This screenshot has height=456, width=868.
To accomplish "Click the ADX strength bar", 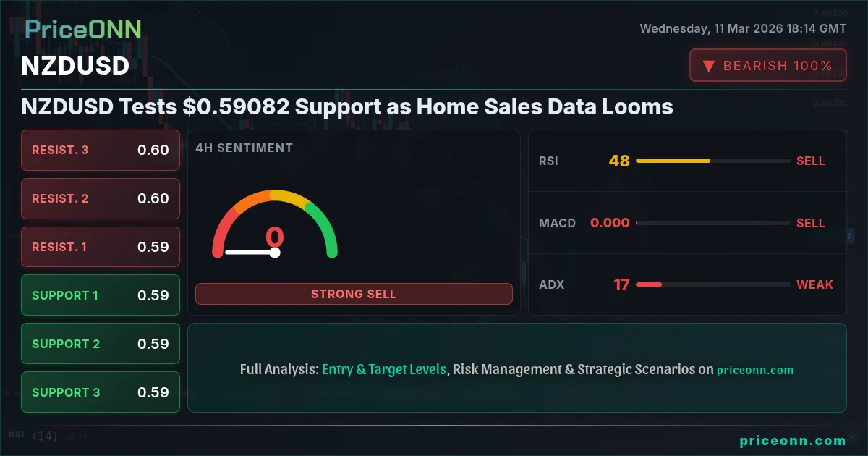I will click(712, 284).
